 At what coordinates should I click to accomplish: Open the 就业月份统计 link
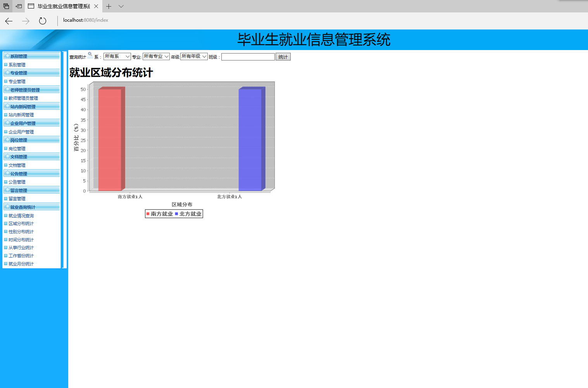21,264
